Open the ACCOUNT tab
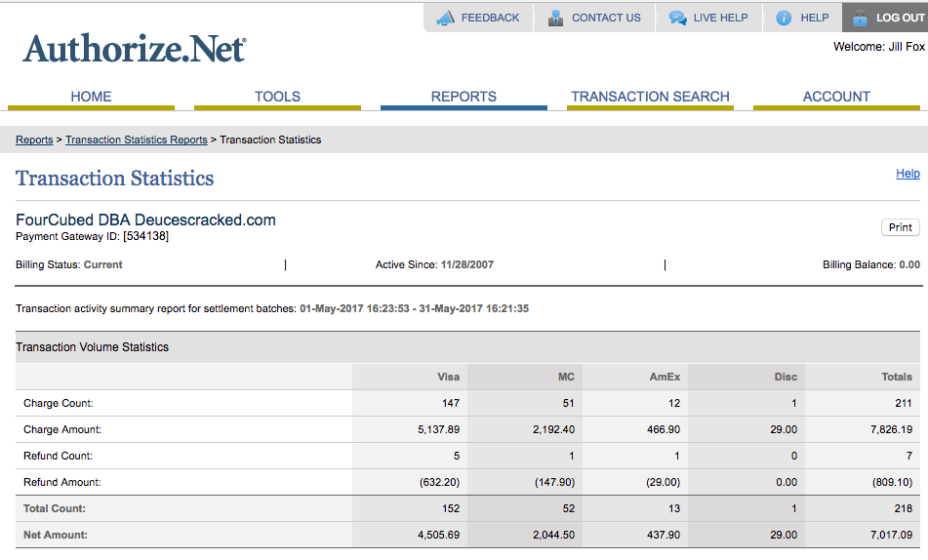This screenshot has width=928, height=560. [x=836, y=97]
